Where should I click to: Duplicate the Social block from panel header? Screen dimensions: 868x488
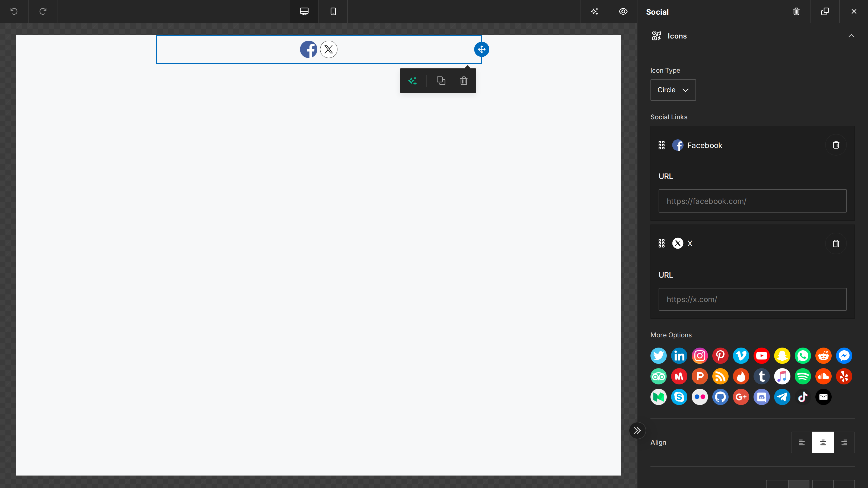[x=825, y=11]
